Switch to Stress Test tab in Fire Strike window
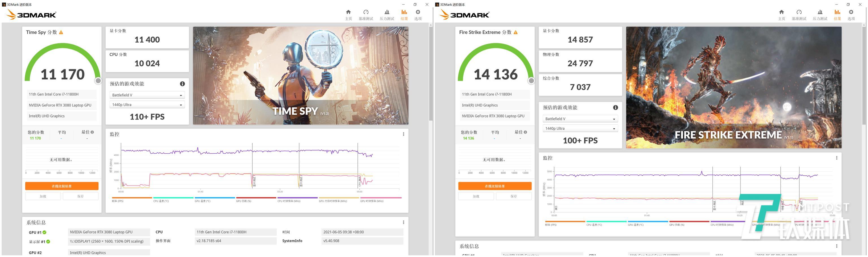 820,15
